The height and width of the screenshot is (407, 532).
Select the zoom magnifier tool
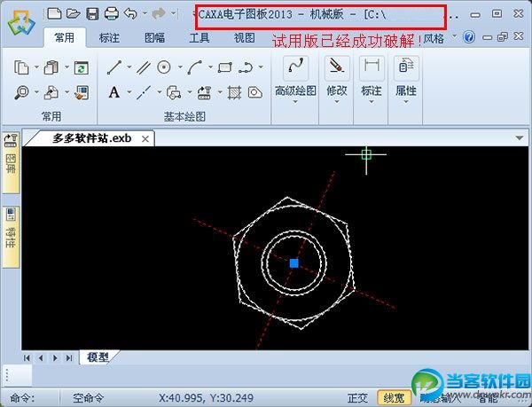(x=21, y=92)
